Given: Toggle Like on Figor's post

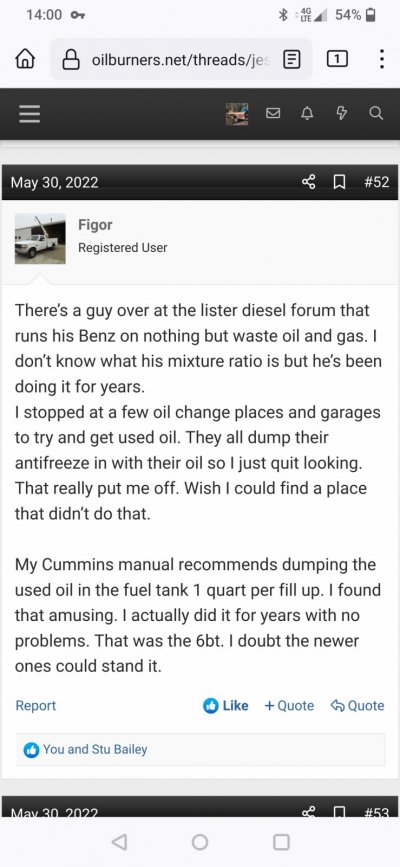Looking at the screenshot, I should pyautogui.click(x=226, y=706).
